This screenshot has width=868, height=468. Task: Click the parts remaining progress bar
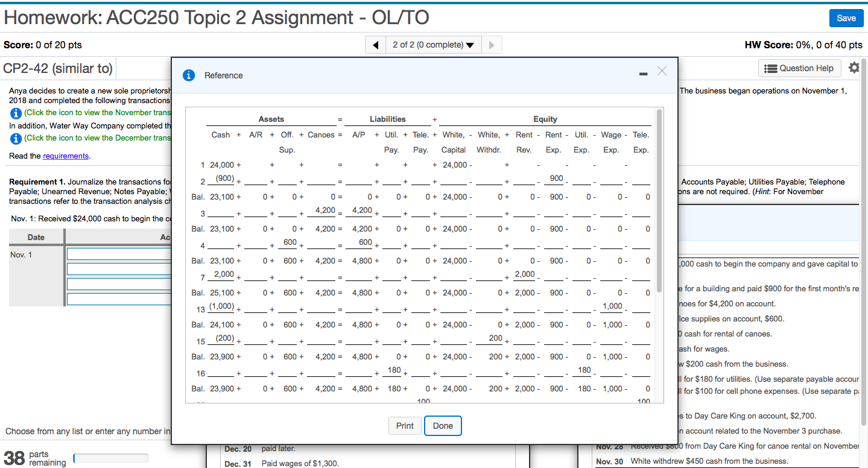click(x=110, y=457)
